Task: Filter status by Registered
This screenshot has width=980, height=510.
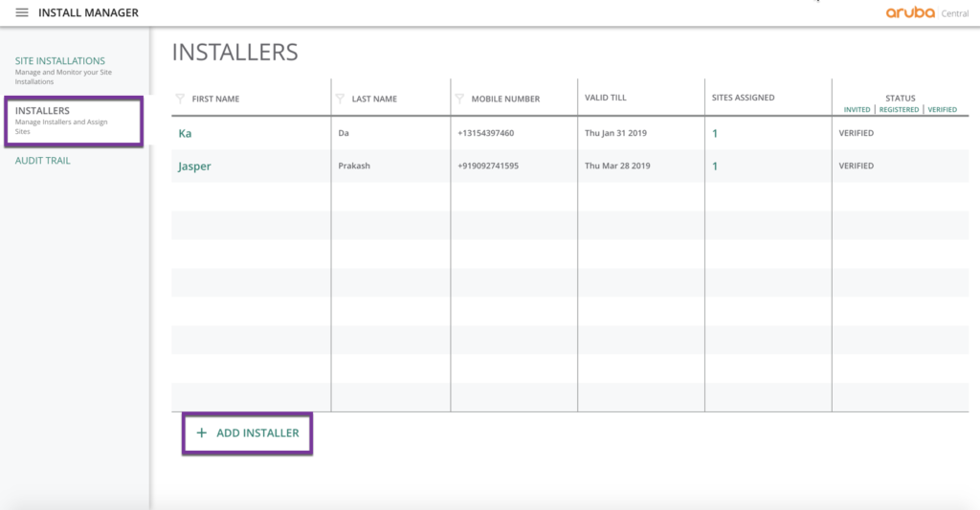Action: (899, 110)
